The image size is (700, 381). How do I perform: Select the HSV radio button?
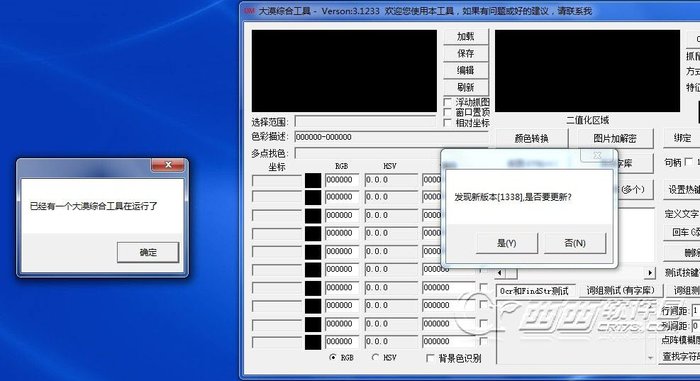(375, 357)
